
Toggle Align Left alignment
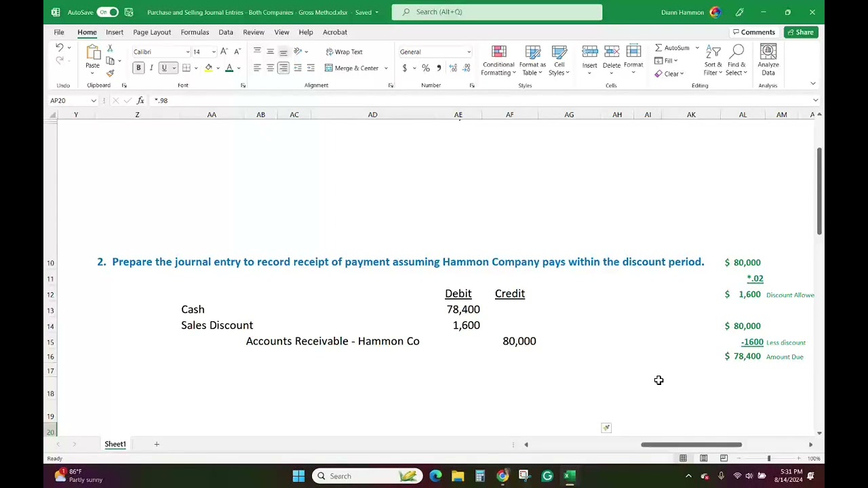(257, 68)
